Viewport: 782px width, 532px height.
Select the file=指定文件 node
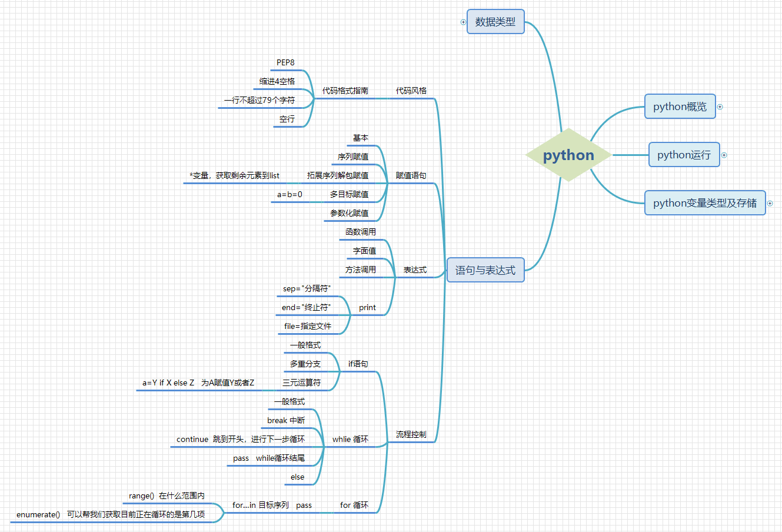(308, 326)
